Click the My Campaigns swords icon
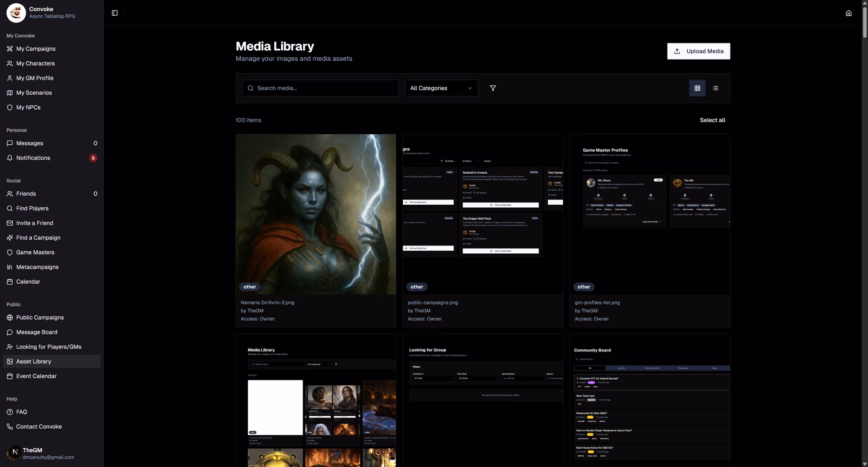Screen dimensions: 868x467 coord(10,49)
